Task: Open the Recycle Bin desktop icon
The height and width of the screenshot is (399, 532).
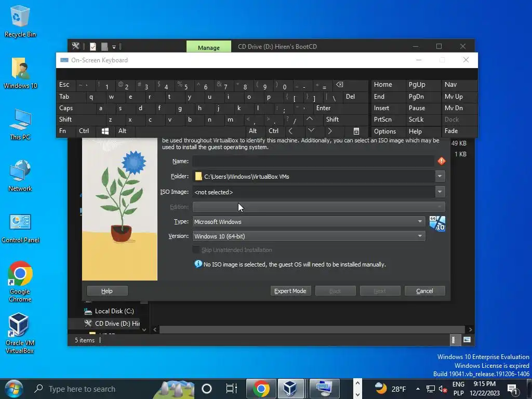Action: [20, 21]
